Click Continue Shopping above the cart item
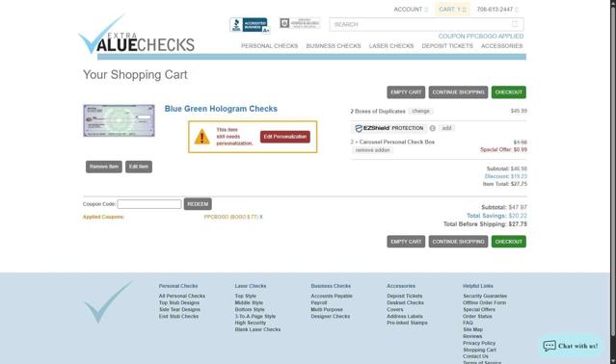The width and height of the screenshot is (616, 364). pos(458,92)
